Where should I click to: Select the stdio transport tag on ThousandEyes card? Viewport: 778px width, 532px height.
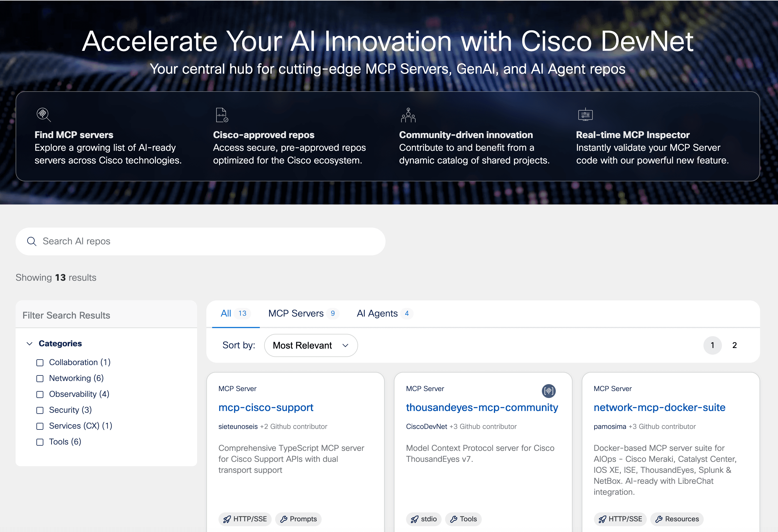coord(423,519)
